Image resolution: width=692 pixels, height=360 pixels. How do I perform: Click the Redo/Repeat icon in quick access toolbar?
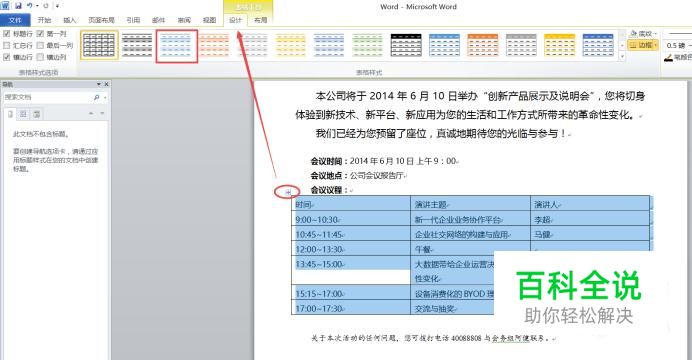[45, 6]
